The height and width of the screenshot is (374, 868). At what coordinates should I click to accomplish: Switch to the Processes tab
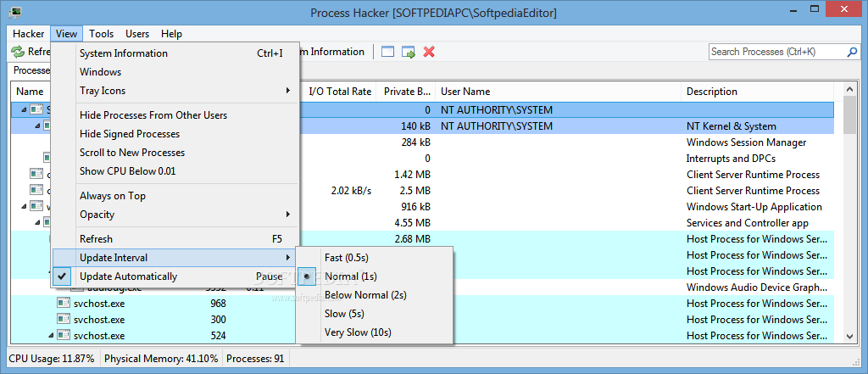[x=31, y=70]
